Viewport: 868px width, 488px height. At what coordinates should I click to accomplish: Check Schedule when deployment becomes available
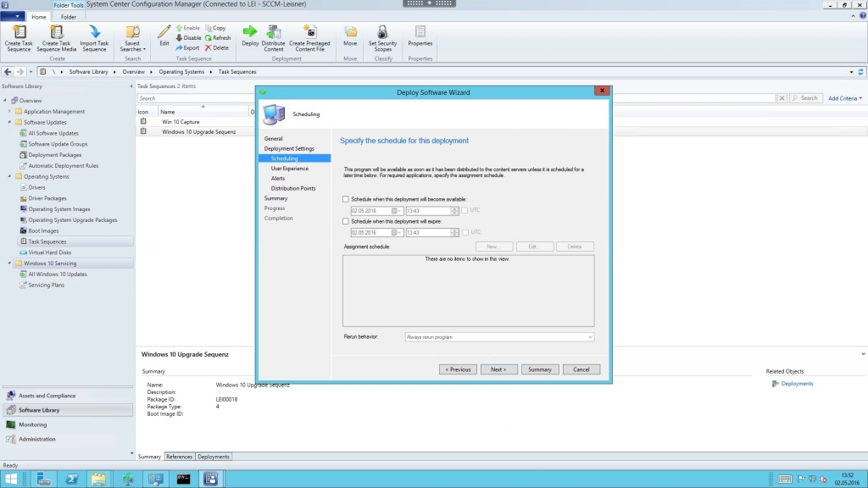pyautogui.click(x=346, y=199)
